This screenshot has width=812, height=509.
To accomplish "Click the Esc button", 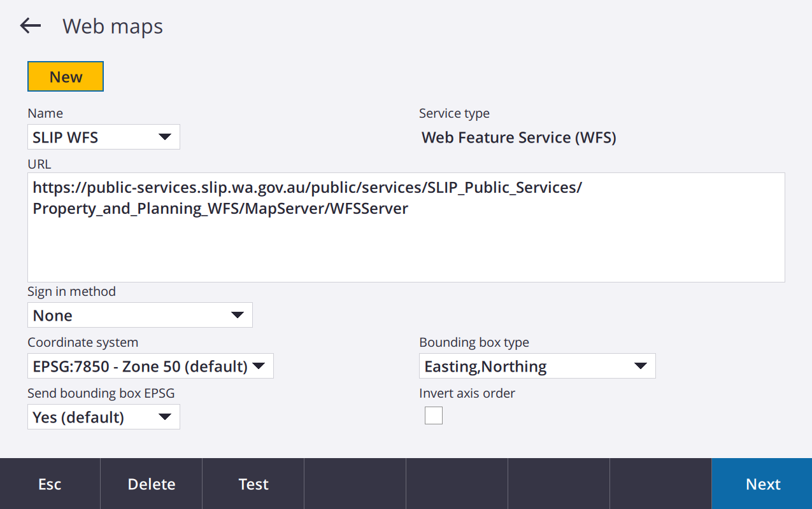I will pos(50,484).
